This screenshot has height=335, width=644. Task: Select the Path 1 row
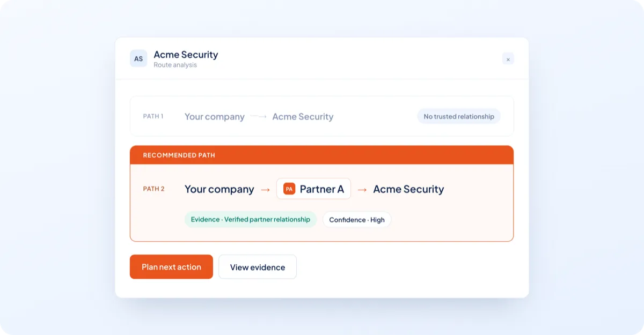coord(321,116)
